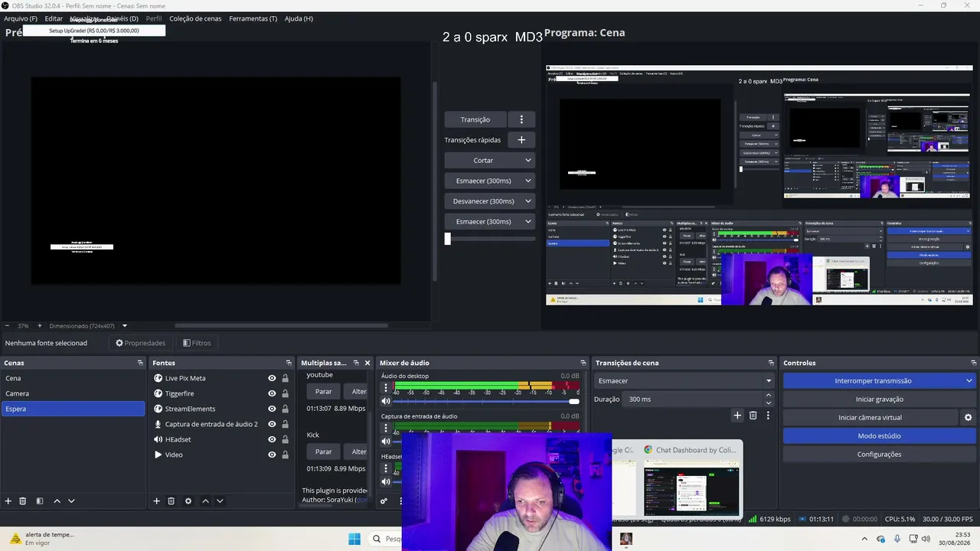Click the transition duration 300 ms field
The width and height of the screenshot is (980, 551).
pos(693,399)
